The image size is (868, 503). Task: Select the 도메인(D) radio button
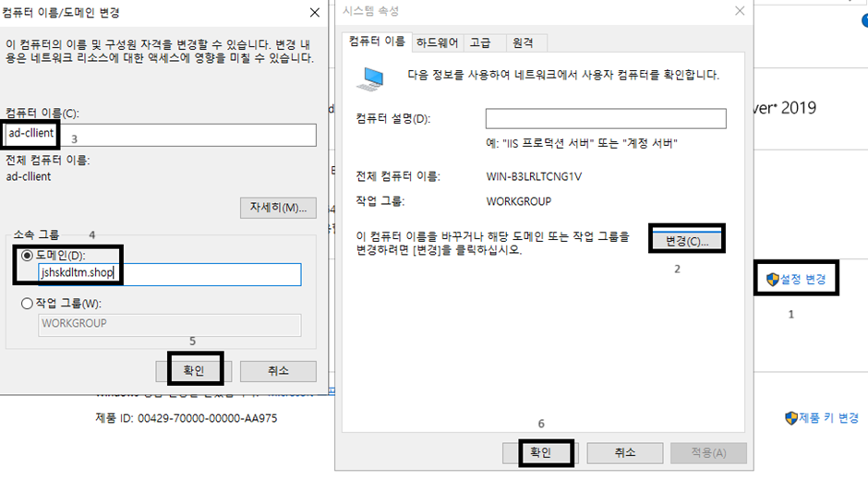pos(27,255)
